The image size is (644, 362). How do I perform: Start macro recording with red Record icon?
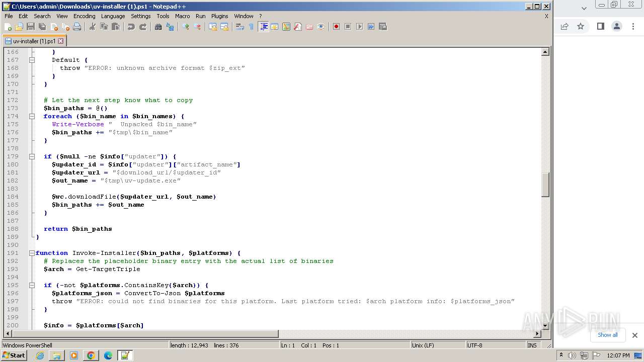(336, 27)
